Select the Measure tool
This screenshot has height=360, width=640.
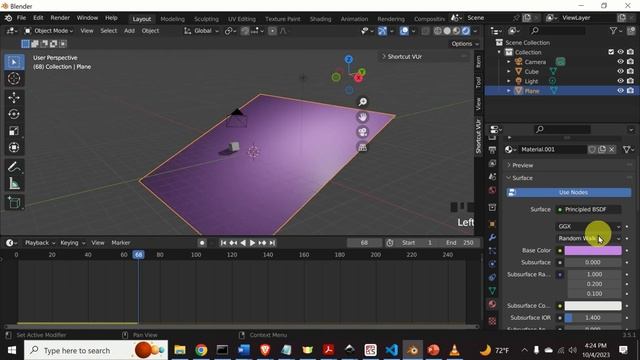14,183
